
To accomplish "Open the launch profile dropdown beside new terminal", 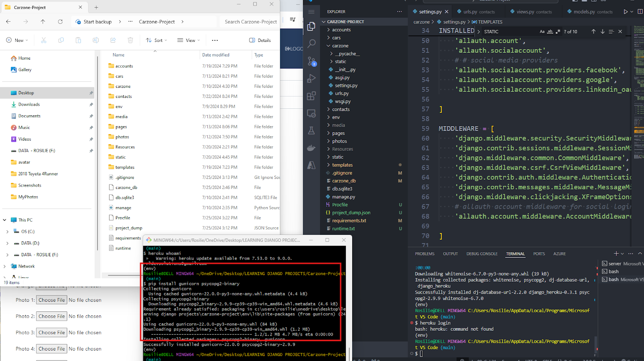I will tap(622, 254).
